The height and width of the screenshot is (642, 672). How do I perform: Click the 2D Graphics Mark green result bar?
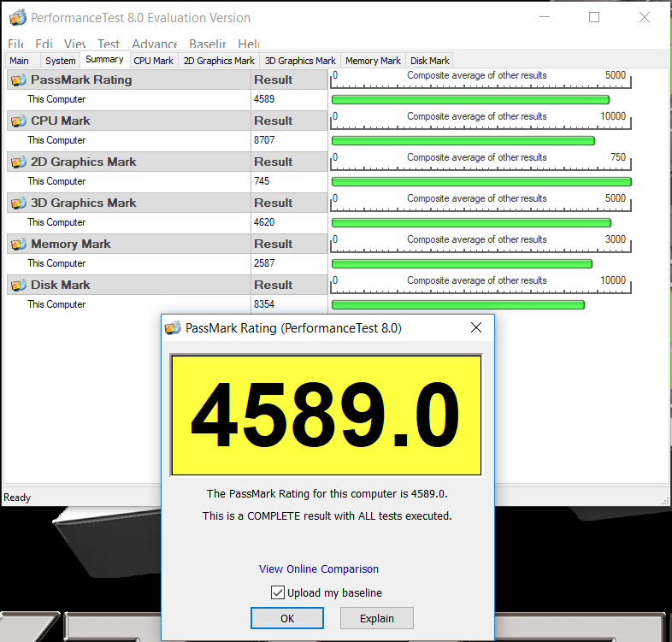tap(481, 182)
